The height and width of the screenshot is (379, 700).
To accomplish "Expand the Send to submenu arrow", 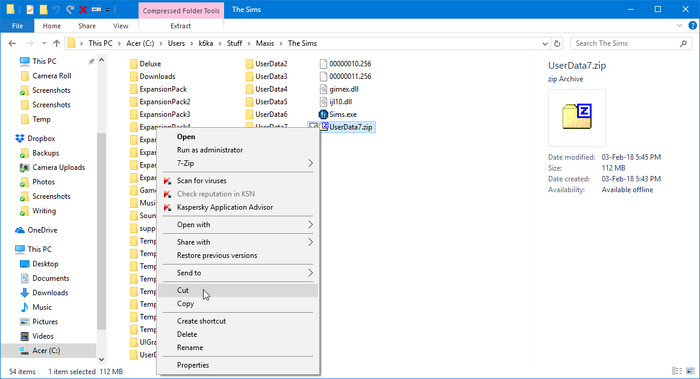I will click(x=310, y=273).
